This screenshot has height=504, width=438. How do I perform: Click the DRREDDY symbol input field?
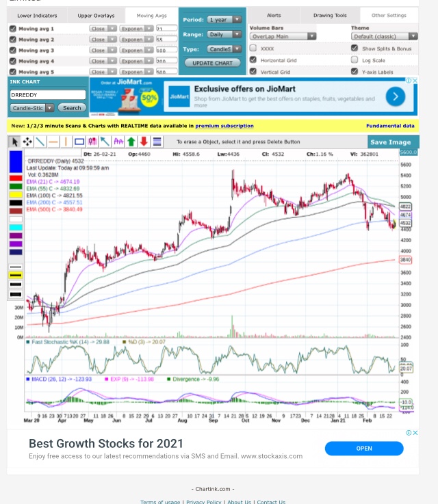47,95
